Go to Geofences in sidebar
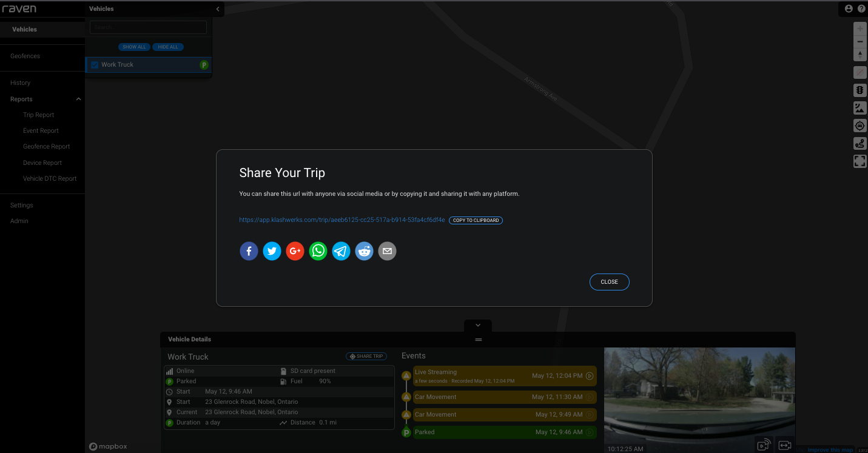The image size is (868, 453). pyautogui.click(x=25, y=56)
